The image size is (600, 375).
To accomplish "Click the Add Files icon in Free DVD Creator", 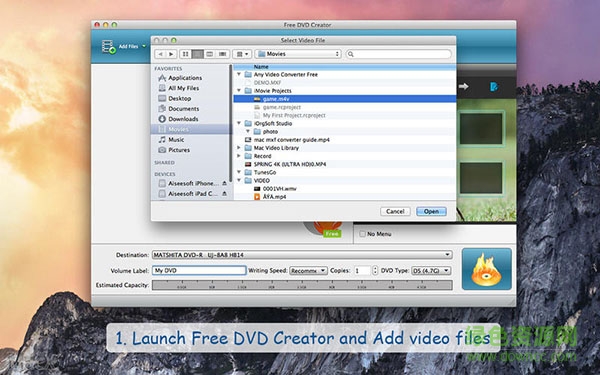I will coord(109,47).
